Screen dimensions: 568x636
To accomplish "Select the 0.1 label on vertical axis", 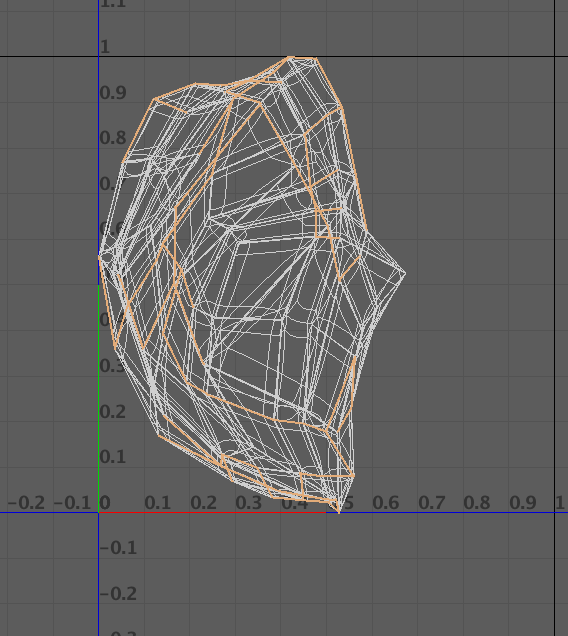I will pos(113,457).
